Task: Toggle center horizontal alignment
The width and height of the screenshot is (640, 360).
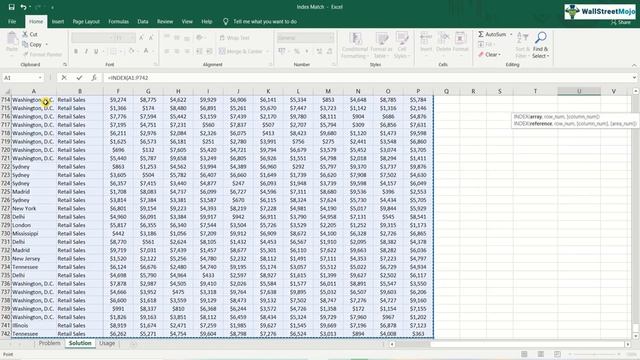Action: 177,51
